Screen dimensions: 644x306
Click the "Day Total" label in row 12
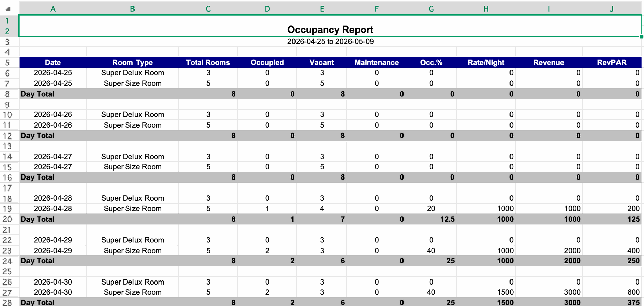(38, 136)
